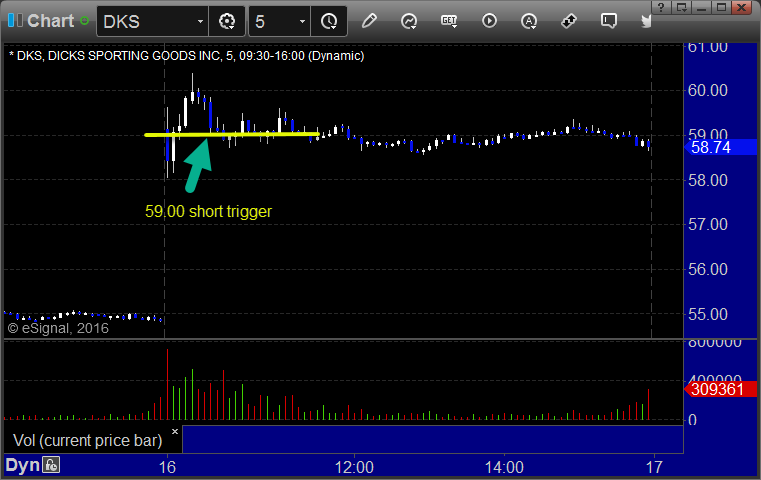Click the 58.00 price axis label
The image size is (761, 480).
(x=708, y=181)
